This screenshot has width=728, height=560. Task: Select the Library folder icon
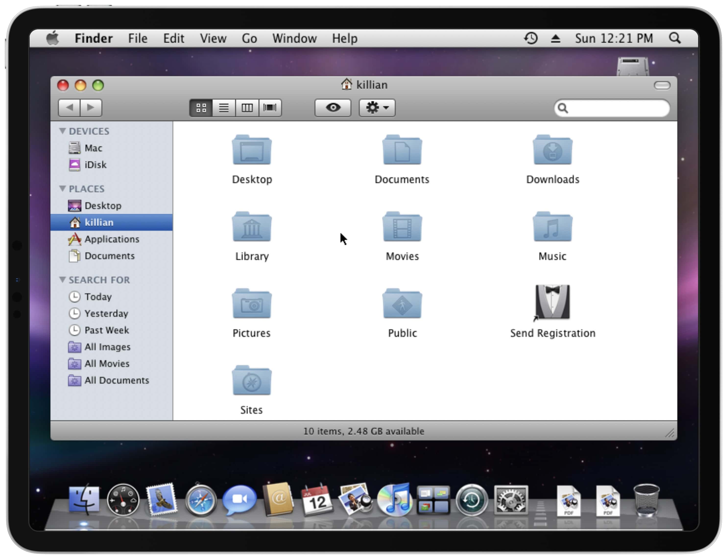[252, 227]
